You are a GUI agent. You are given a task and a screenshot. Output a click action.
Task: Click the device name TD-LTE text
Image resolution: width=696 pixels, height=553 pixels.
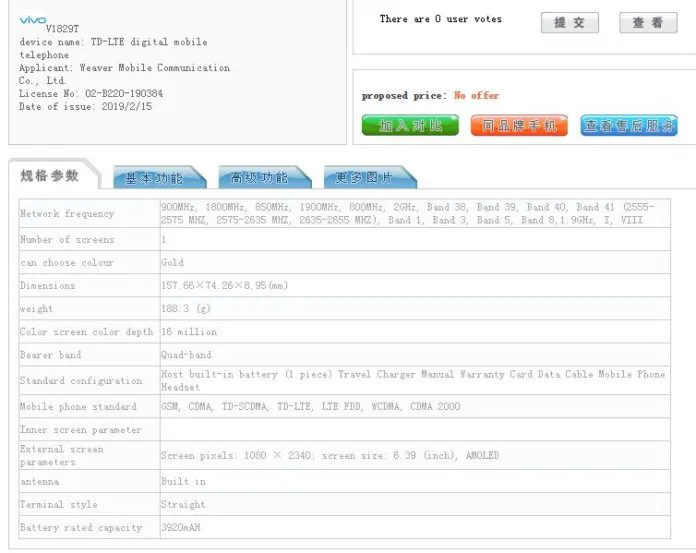113,48
